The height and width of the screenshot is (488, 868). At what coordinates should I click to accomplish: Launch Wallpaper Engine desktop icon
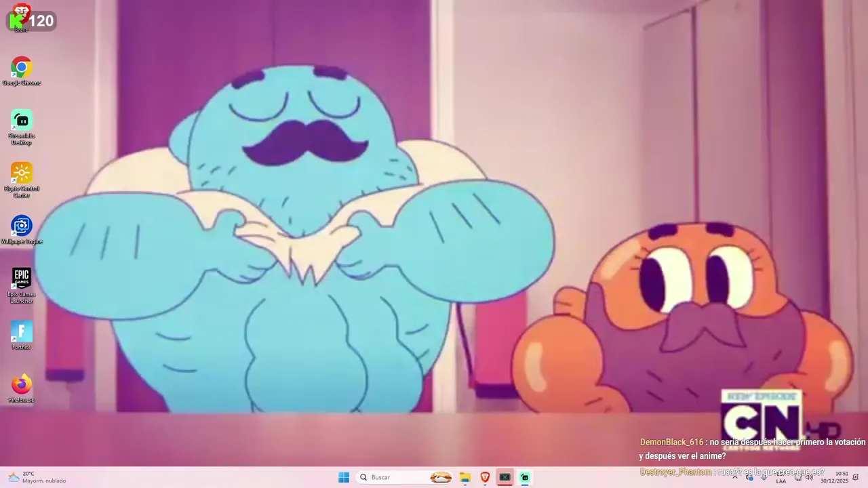click(x=22, y=230)
